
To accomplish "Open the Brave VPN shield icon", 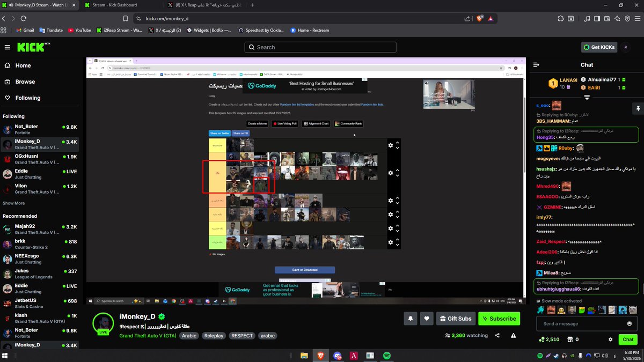I will coord(627,18).
